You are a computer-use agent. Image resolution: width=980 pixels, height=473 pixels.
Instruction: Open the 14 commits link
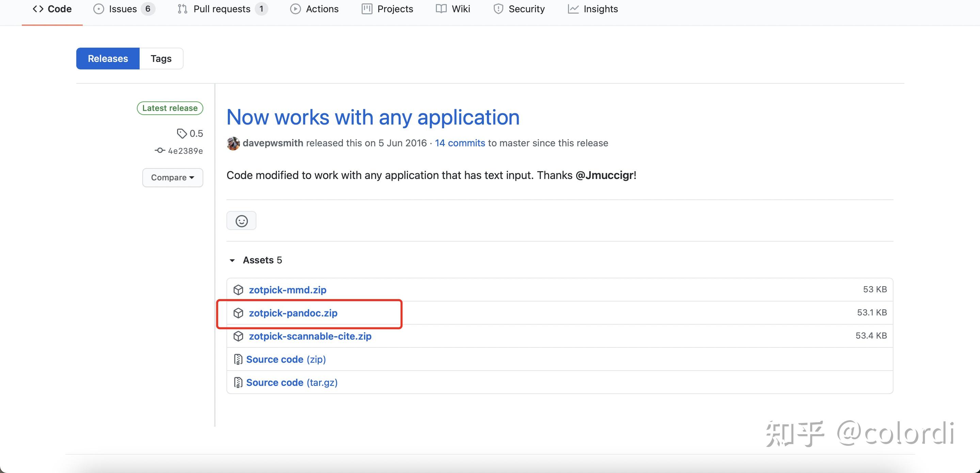(x=460, y=143)
